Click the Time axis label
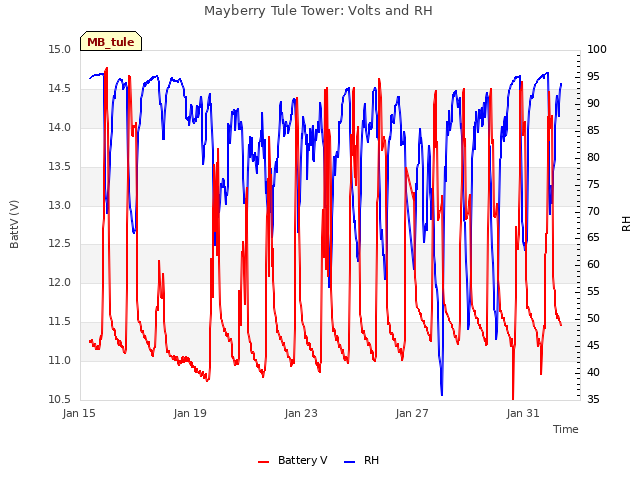Image resolution: width=640 pixels, height=480 pixels. tap(566, 429)
